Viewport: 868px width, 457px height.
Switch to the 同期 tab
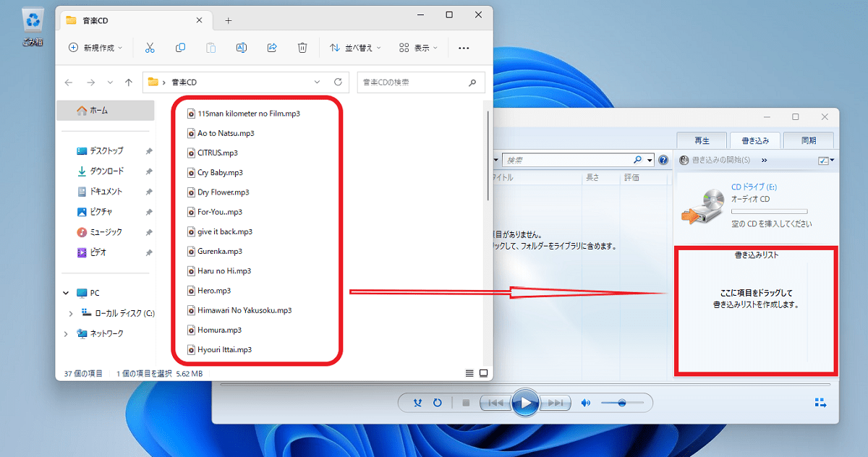(809, 140)
